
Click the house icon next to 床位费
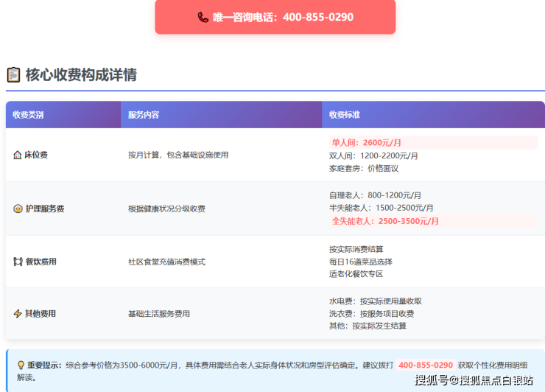click(x=18, y=155)
